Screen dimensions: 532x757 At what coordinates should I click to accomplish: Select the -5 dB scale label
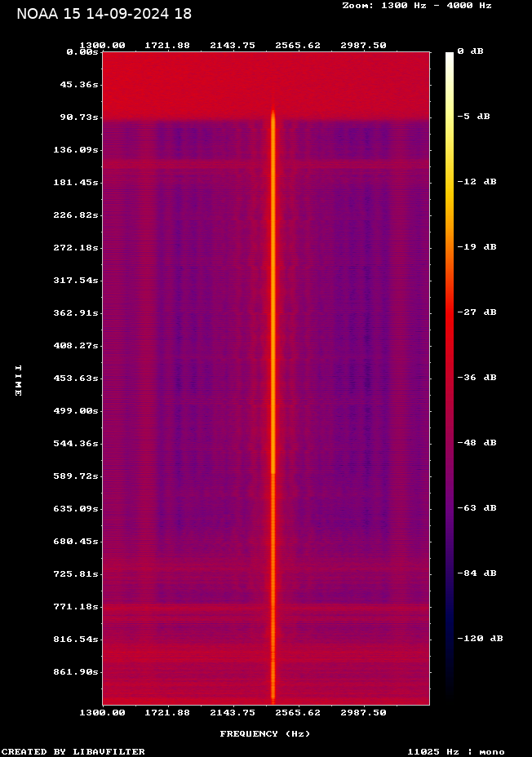[x=472, y=116]
